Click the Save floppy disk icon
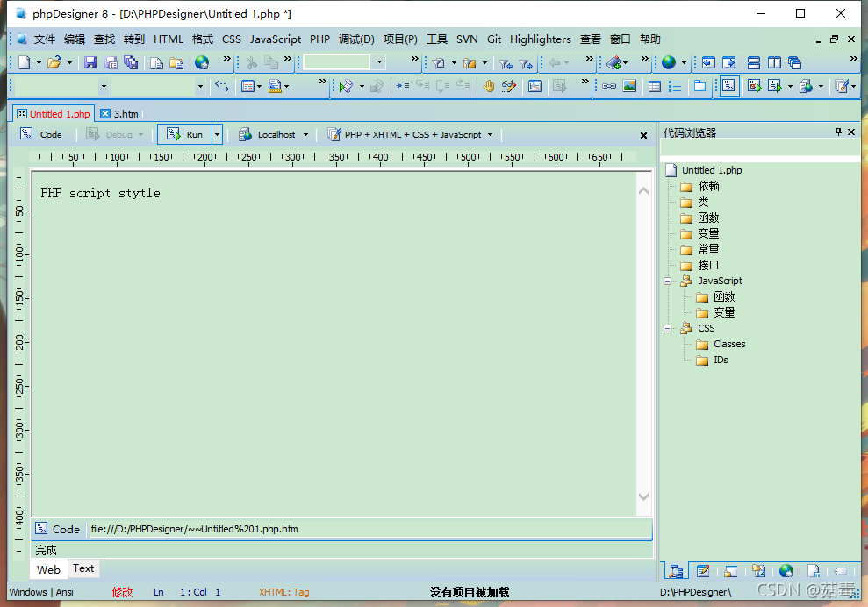This screenshot has width=868, height=607. [x=90, y=62]
